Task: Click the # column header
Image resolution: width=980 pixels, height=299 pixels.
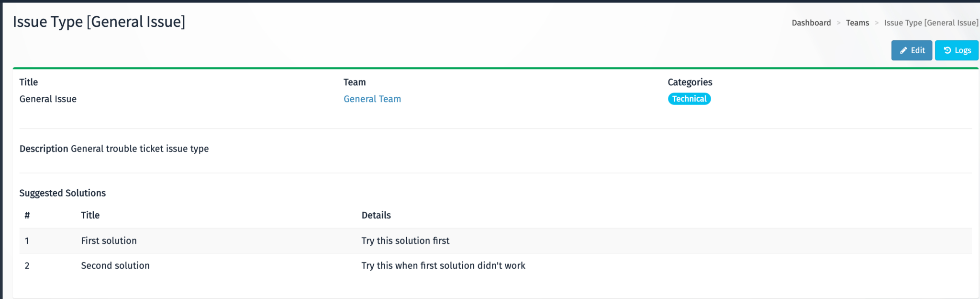Action: [x=27, y=216]
